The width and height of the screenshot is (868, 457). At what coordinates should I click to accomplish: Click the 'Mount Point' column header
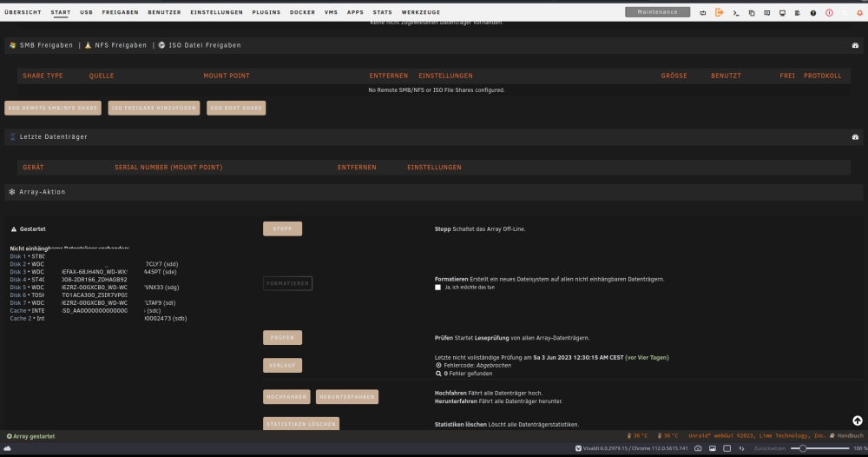tap(227, 76)
